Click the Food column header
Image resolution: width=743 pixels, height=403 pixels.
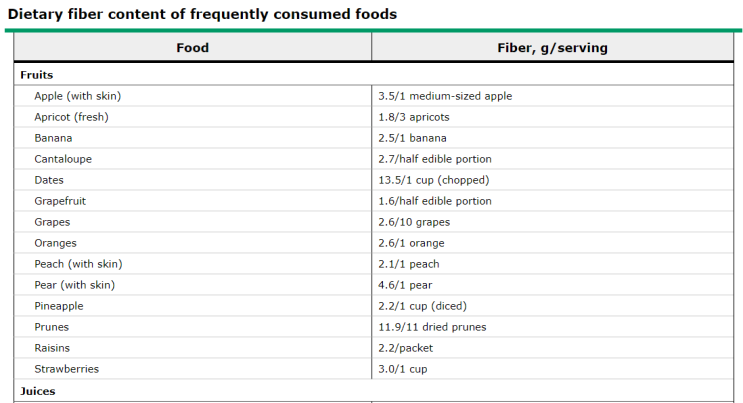pos(192,47)
